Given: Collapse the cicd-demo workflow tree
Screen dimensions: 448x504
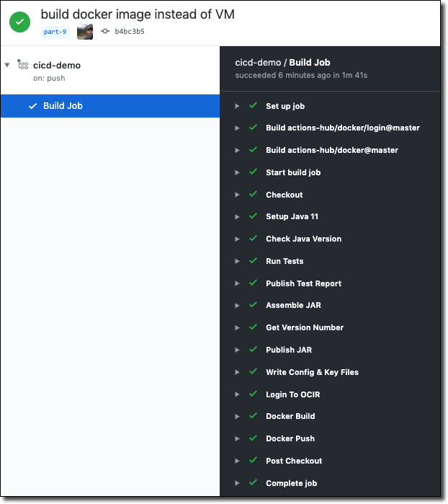Looking at the screenshot, I should pos(7,65).
